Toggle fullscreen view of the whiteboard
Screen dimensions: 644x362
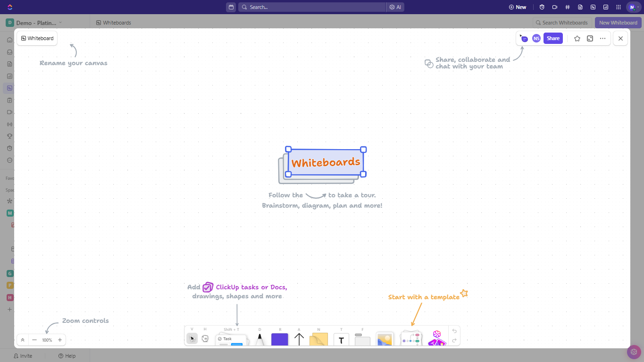tap(590, 39)
